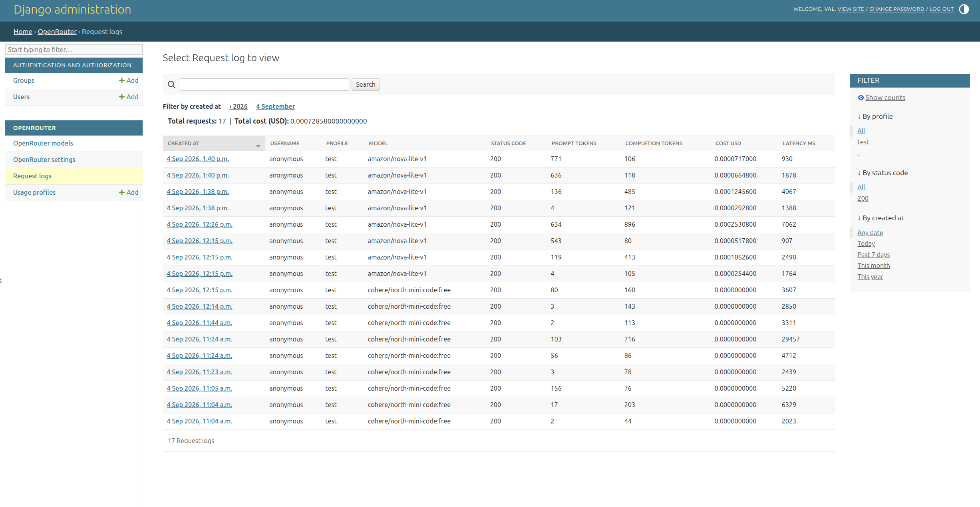
Task: Collapse the sidebar with the left-edge chevron
Action: (1, 281)
